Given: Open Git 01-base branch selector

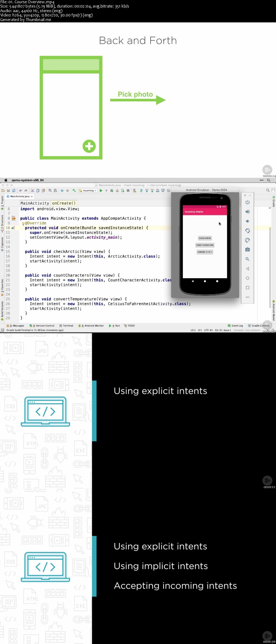Looking at the screenshot, I should [x=223, y=330].
